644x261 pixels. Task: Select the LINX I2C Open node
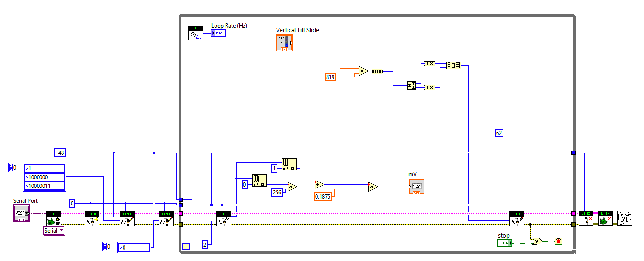(92, 219)
